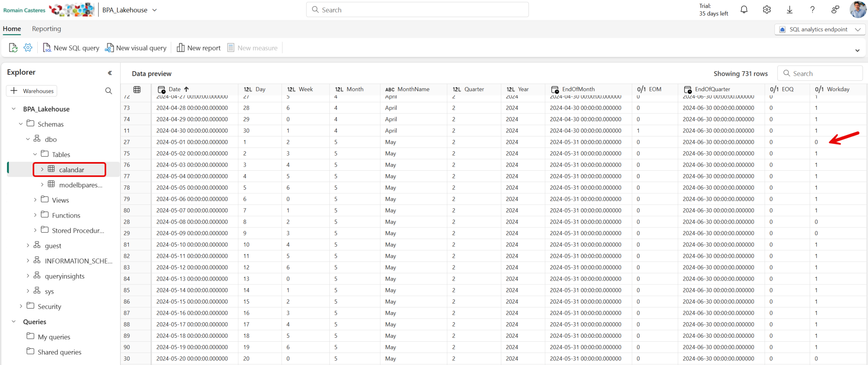Open the user profile avatar

pyautogui.click(x=858, y=9)
